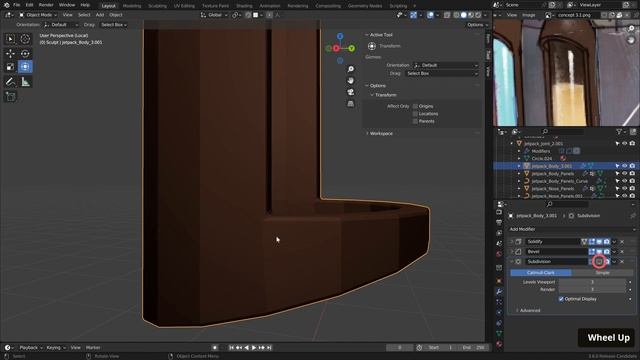Screen dimensions: 640x360
Task: Select the Annotate tool
Action: (x=10, y=82)
